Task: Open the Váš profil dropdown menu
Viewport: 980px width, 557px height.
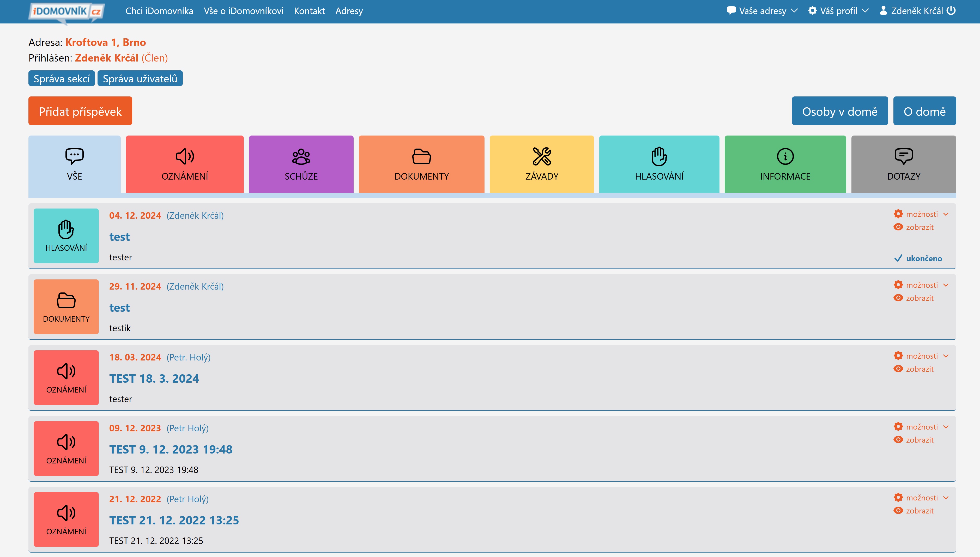Action: 838,11
